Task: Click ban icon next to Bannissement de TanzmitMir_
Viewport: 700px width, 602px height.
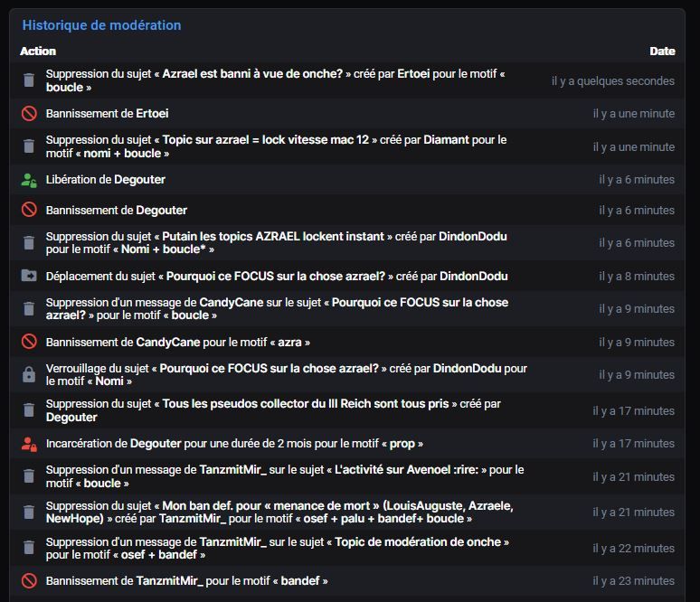Action: (29, 580)
